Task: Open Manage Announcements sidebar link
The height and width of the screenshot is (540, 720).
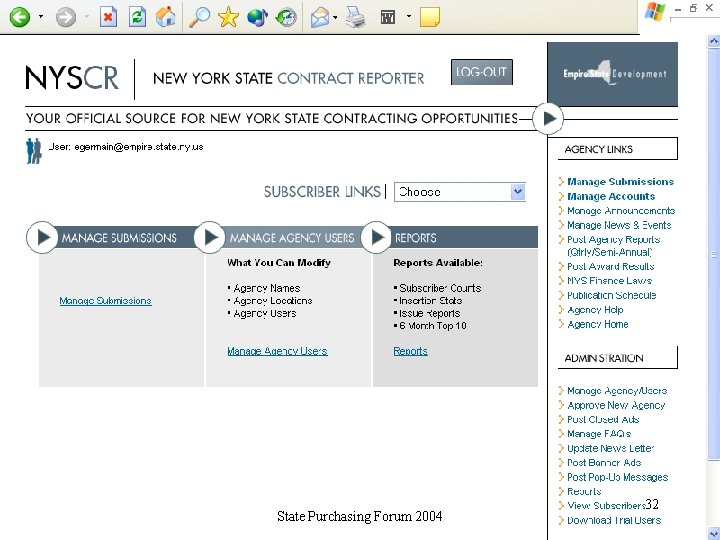Action: [621, 211]
